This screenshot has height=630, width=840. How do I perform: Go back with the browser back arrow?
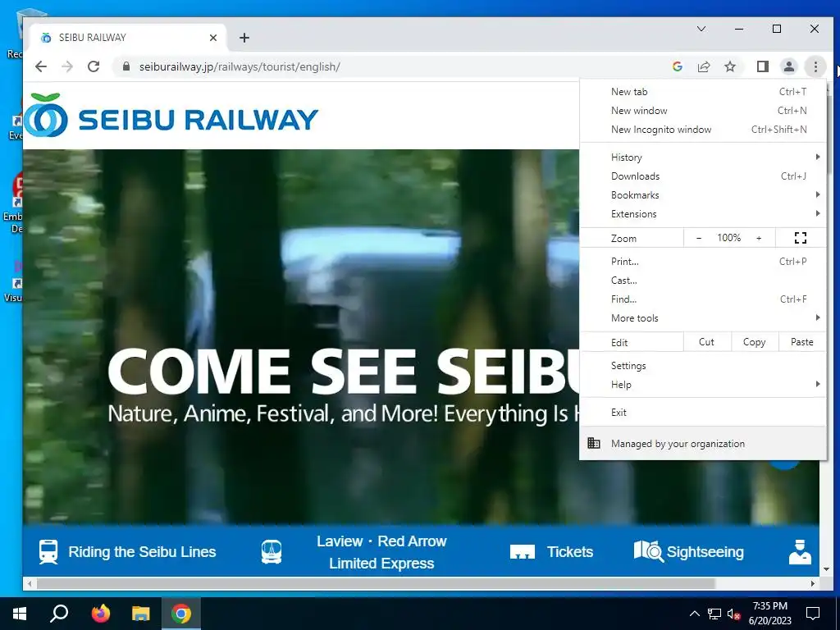coord(41,66)
